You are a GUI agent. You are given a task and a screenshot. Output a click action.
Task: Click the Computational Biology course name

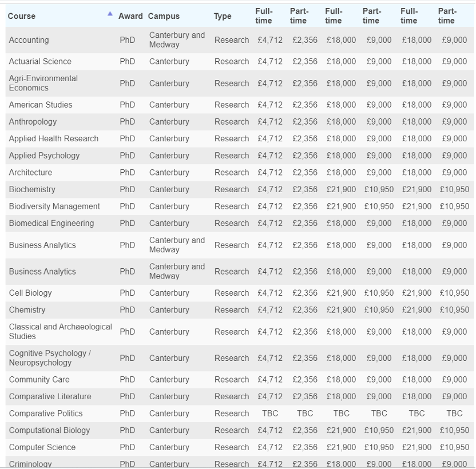(x=49, y=431)
